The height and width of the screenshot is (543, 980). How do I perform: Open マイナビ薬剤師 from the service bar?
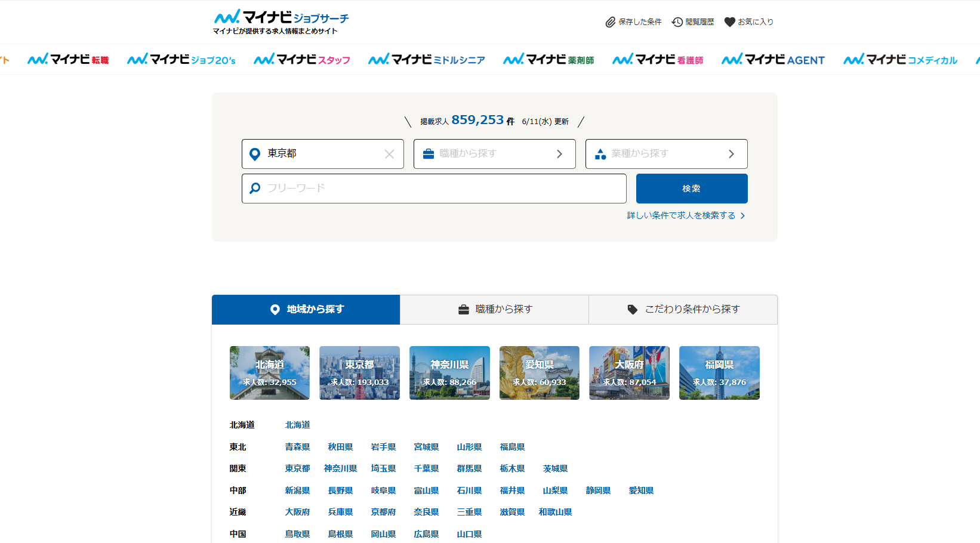click(x=548, y=59)
